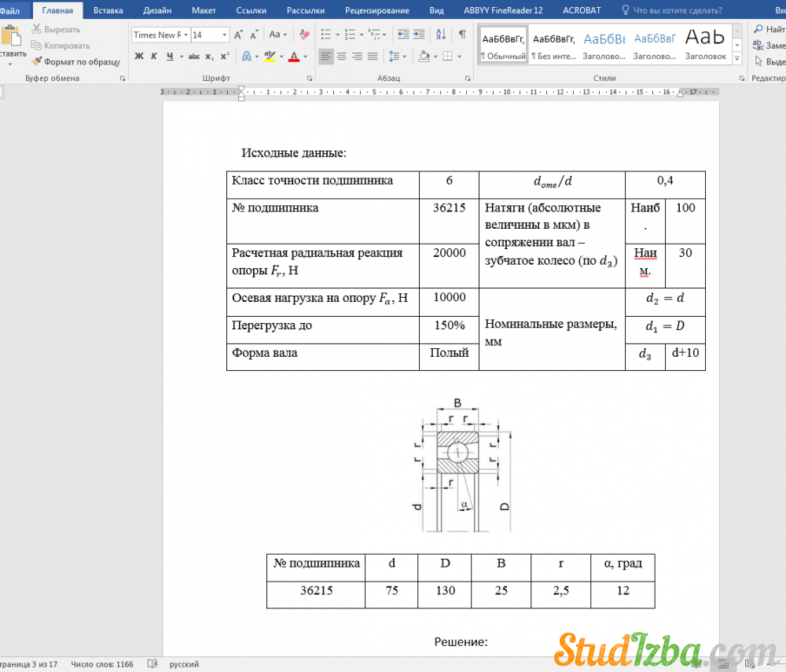Viewport: 786px width, 672px height.
Task: Justify text alignment icon
Action: tap(373, 57)
